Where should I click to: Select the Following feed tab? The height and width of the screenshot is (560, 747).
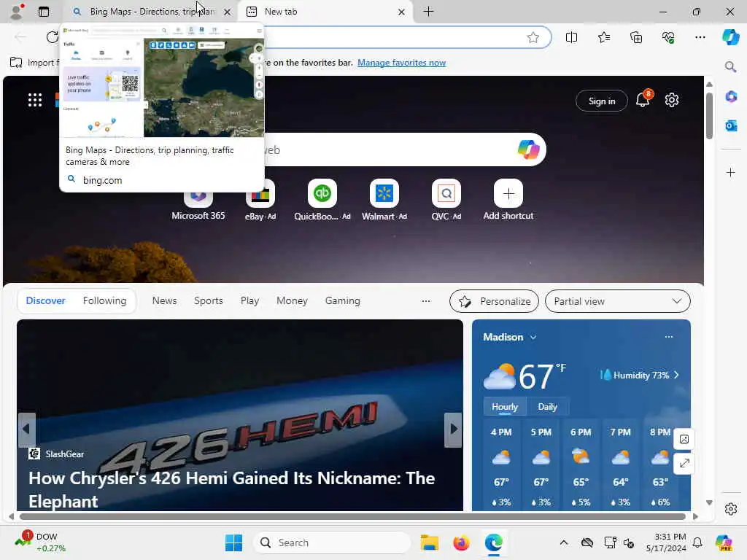[x=104, y=300]
